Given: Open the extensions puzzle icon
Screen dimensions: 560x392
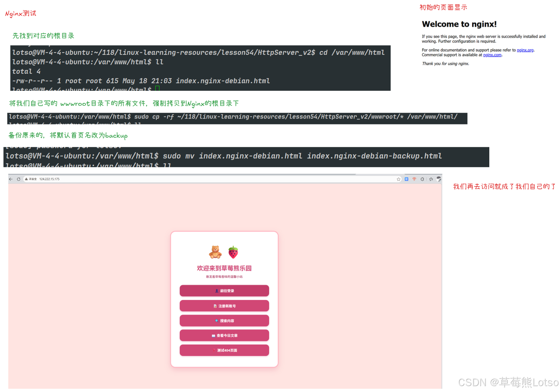Looking at the screenshot, I should coord(422,179).
